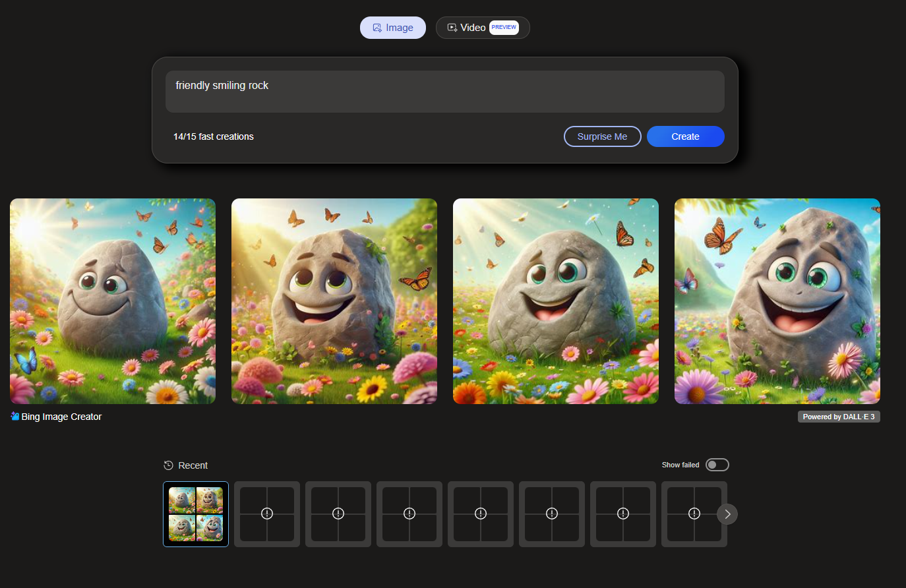The width and height of the screenshot is (906, 588).
Task: Click the Surprise Me button
Action: click(x=603, y=136)
